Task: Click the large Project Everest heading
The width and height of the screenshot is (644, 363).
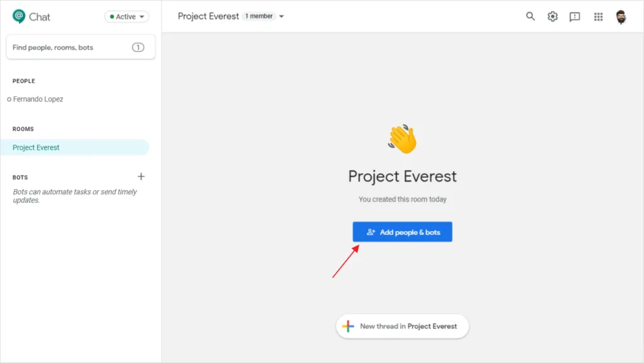Action: (402, 177)
